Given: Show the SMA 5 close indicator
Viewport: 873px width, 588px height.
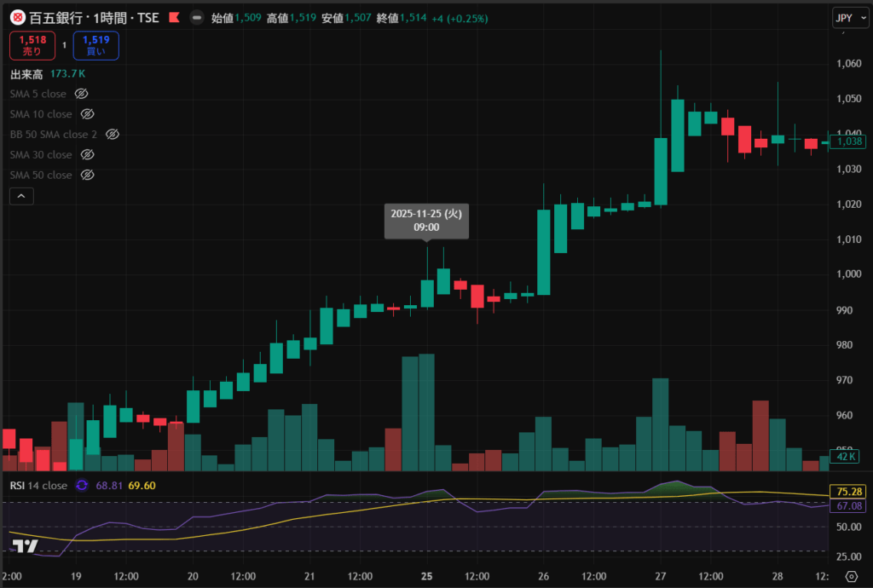Looking at the screenshot, I should 82,94.
